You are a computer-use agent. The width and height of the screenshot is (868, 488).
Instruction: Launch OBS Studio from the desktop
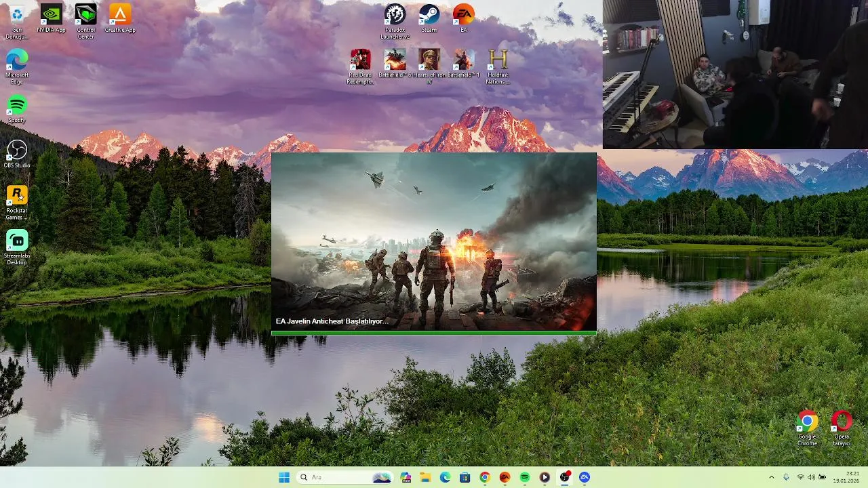[17, 154]
